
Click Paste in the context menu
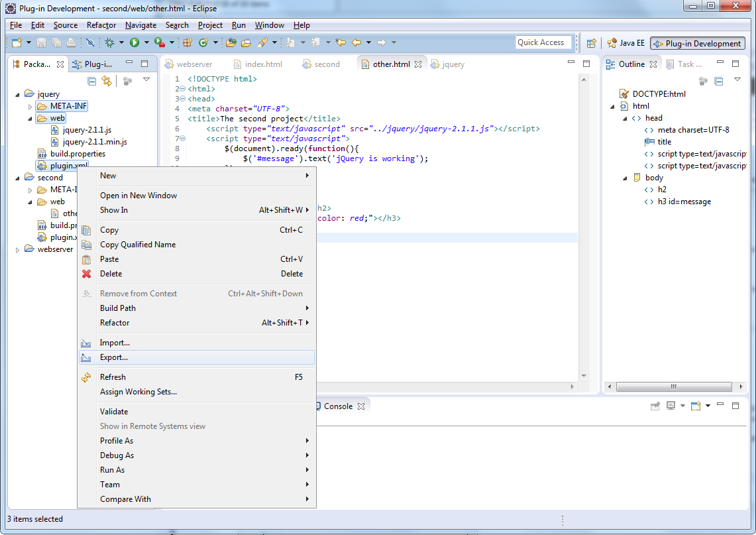point(197,259)
